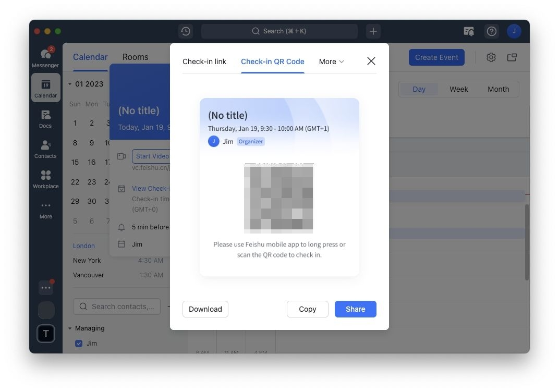The width and height of the screenshot is (559, 392).
Task: Switch to the Check-in link tab
Action: (204, 62)
